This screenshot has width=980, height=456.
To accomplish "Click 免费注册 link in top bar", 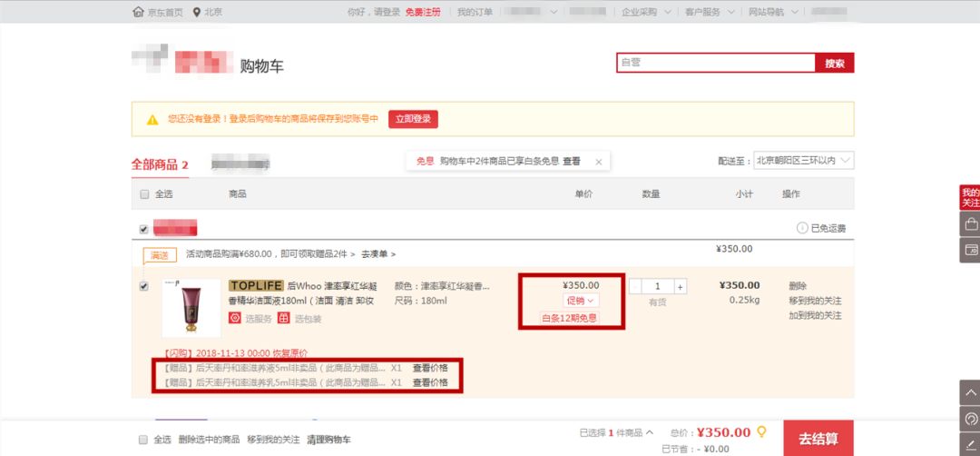I will pyautogui.click(x=423, y=12).
